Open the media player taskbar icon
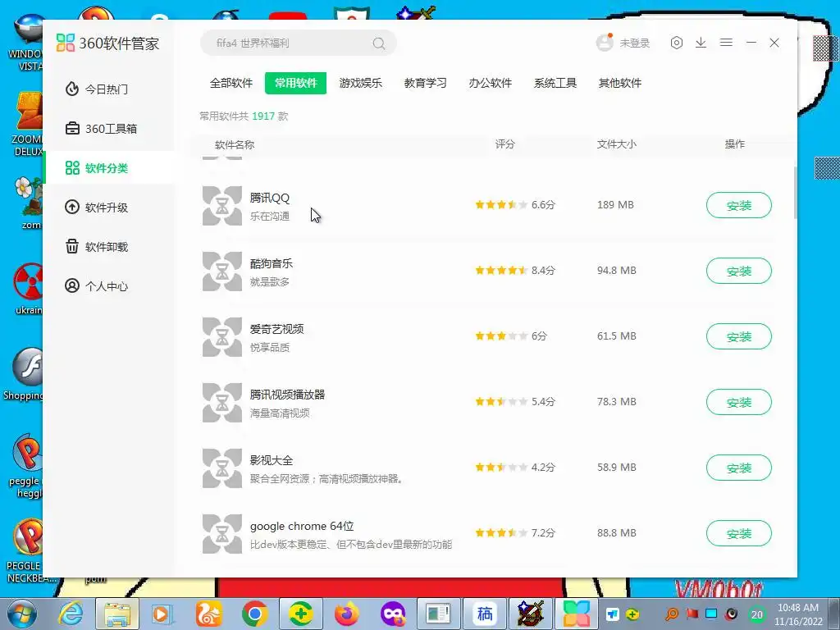 click(162, 614)
